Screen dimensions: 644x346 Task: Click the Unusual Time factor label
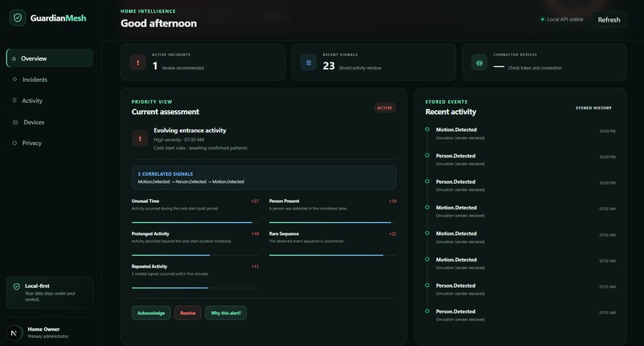[145, 201]
